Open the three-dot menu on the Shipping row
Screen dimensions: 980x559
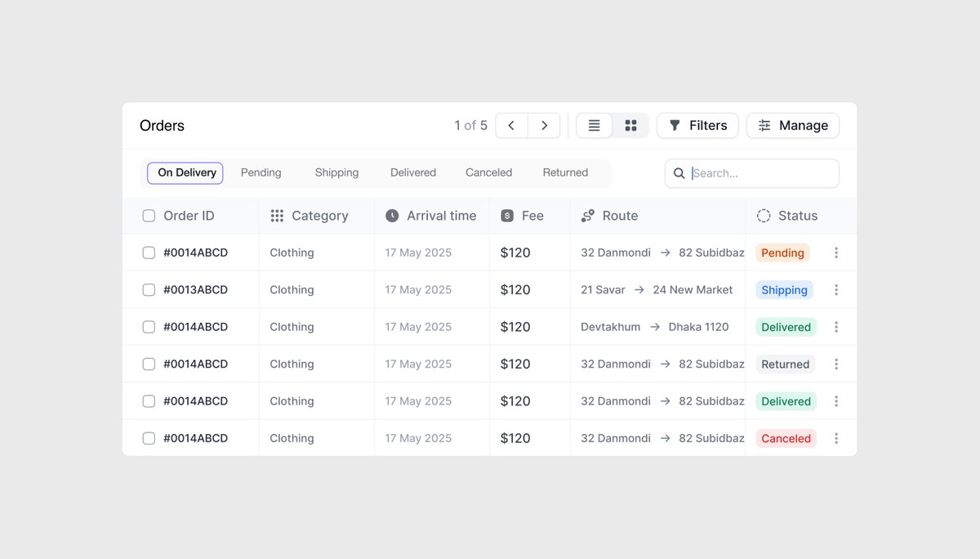(x=835, y=289)
